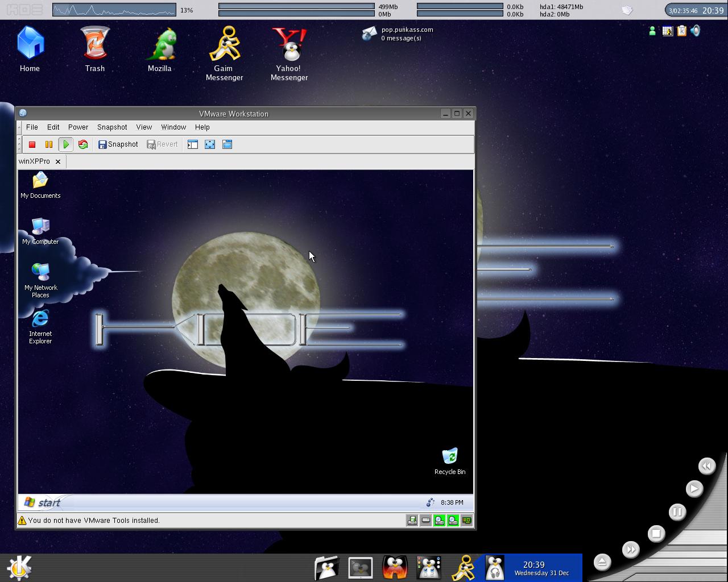Launch Internet Explorer from guest desktop
728x582 pixels.
40,327
